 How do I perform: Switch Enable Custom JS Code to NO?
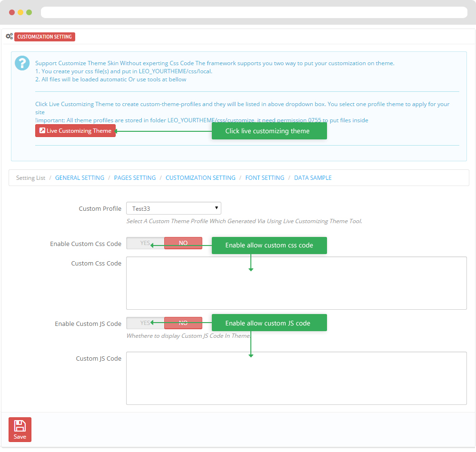pos(183,323)
